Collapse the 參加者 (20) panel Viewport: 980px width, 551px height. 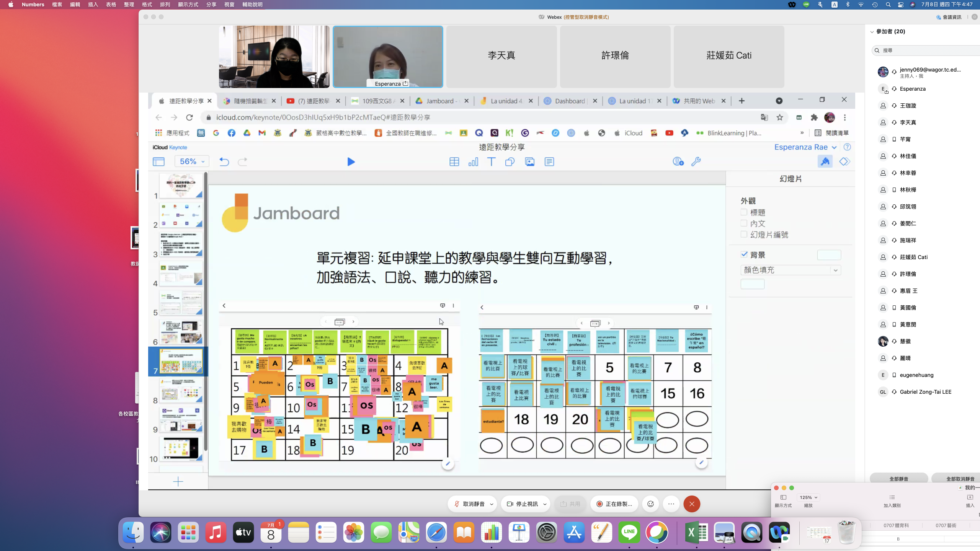click(x=872, y=32)
